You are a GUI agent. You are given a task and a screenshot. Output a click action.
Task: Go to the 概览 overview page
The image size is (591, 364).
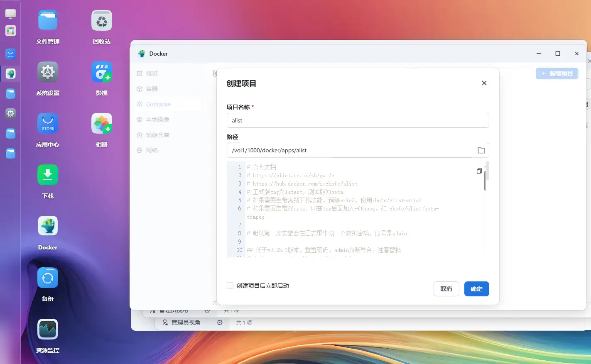[x=151, y=73]
